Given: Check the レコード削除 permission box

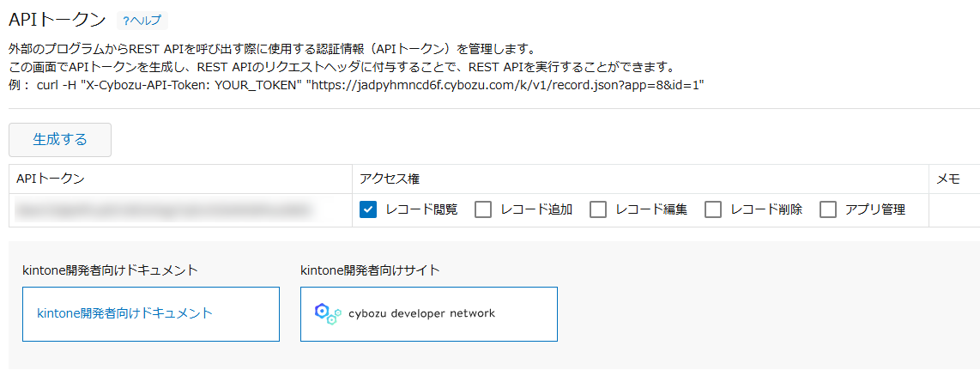Looking at the screenshot, I should pyautogui.click(x=713, y=209).
